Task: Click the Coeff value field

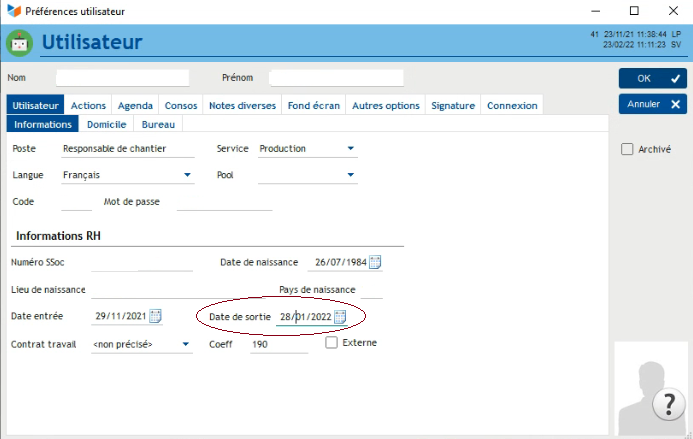Action: pyautogui.click(x=279, y=344)
